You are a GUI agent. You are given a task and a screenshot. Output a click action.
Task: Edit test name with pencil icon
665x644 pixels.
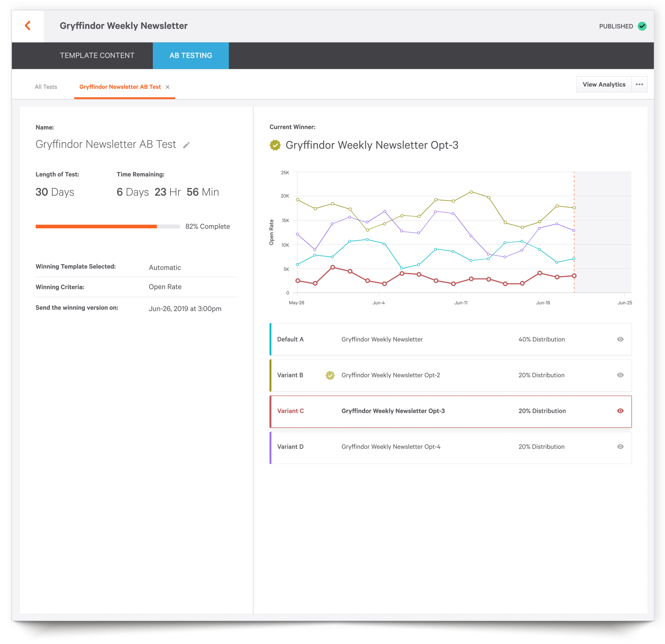[186, 145]
